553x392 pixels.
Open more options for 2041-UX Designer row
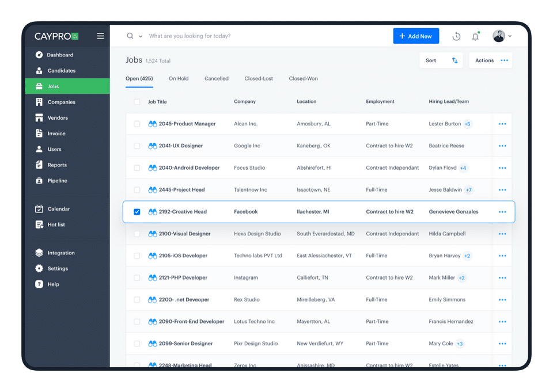(502, 146)
